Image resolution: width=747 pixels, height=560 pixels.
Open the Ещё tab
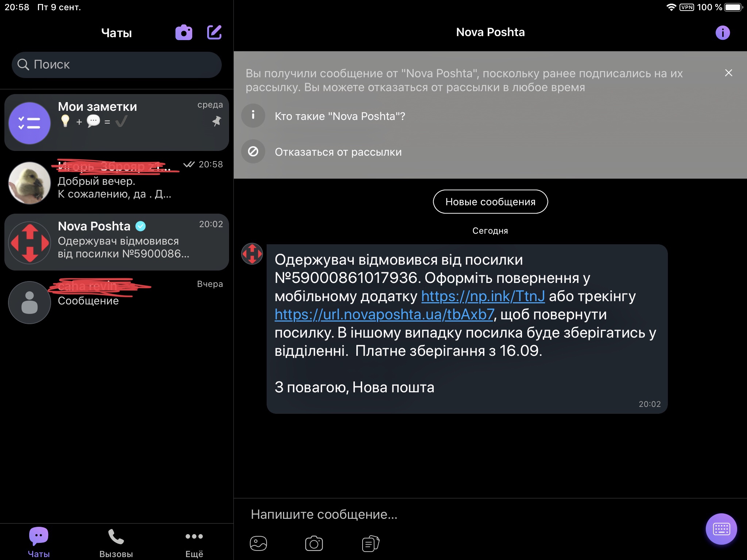[x=194, y=543]
